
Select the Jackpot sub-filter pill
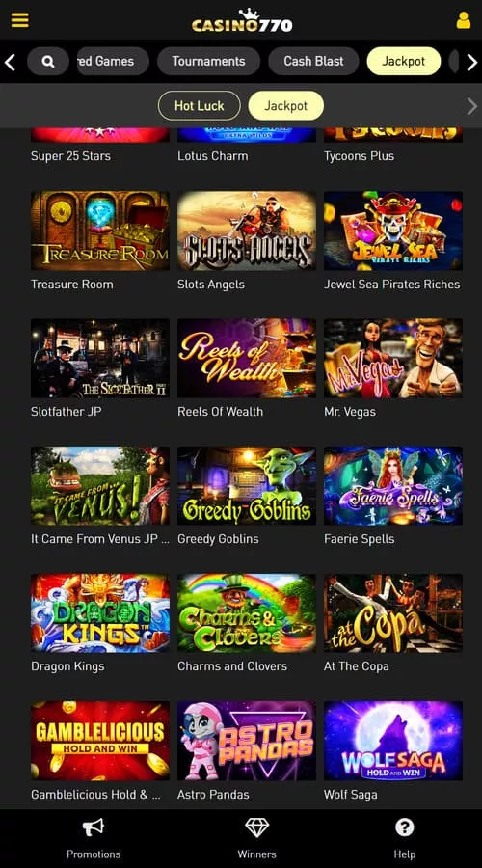(x=286, y=106)
